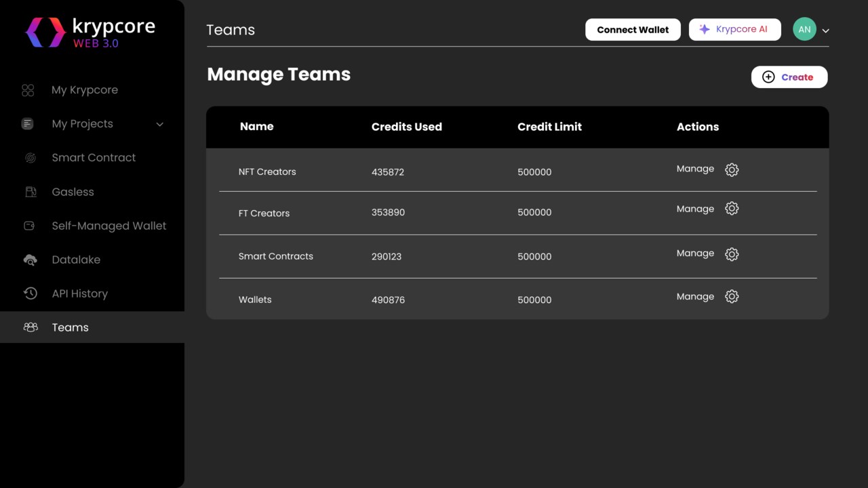Launch Krypcore AI assistant button
This screenshot has height=488, width=868.
coord(734,29)
